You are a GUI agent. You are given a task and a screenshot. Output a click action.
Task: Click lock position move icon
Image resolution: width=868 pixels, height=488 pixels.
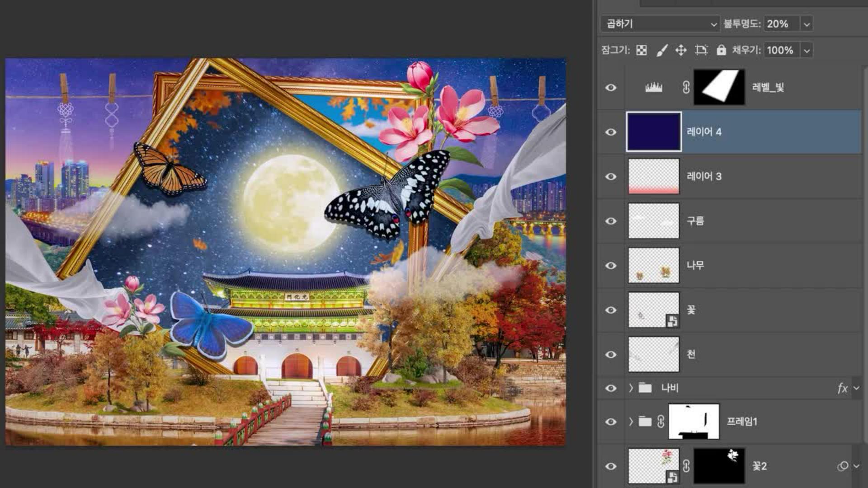point(681,50)
